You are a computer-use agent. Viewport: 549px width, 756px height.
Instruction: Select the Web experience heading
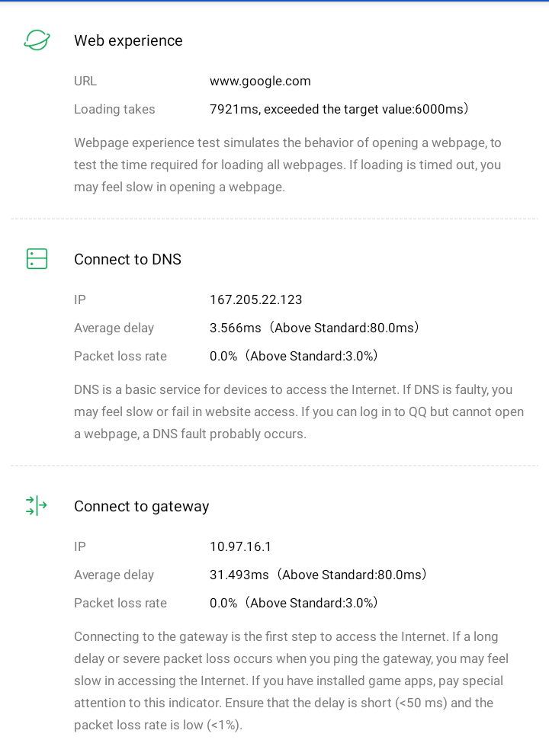(128, 41)
